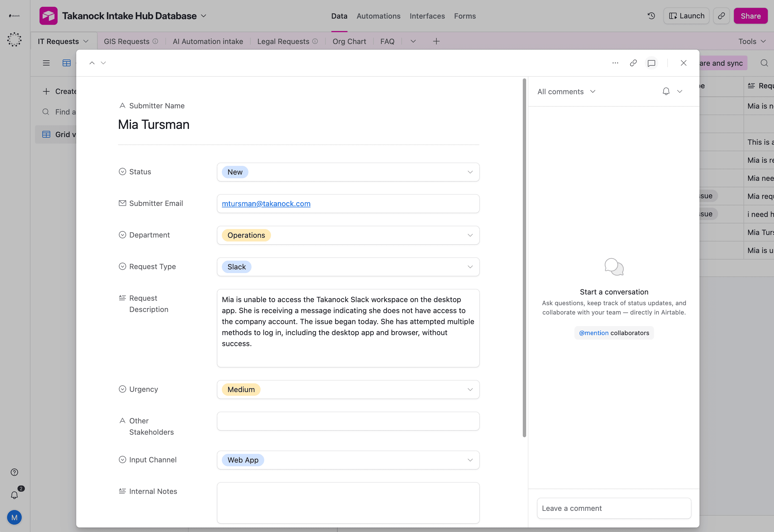Click the Share button
Viewport: 774px width, 532px height.
[x=751, y=16]
